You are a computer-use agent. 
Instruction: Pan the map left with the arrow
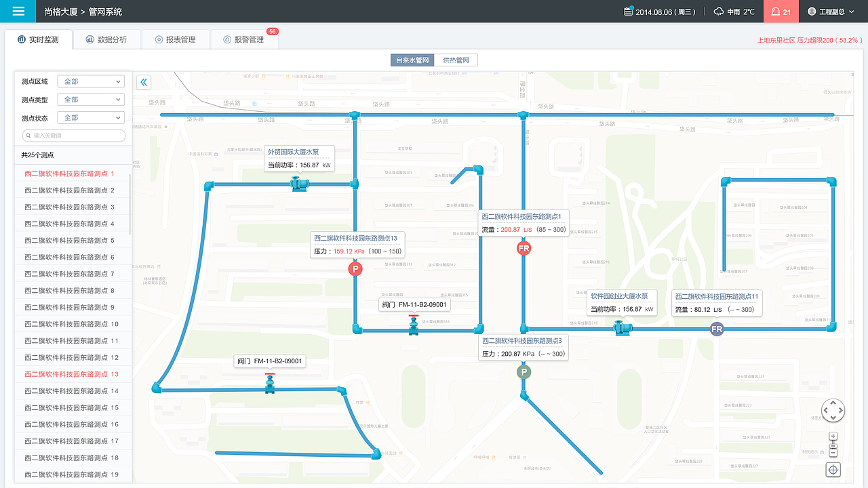[826, 411]
